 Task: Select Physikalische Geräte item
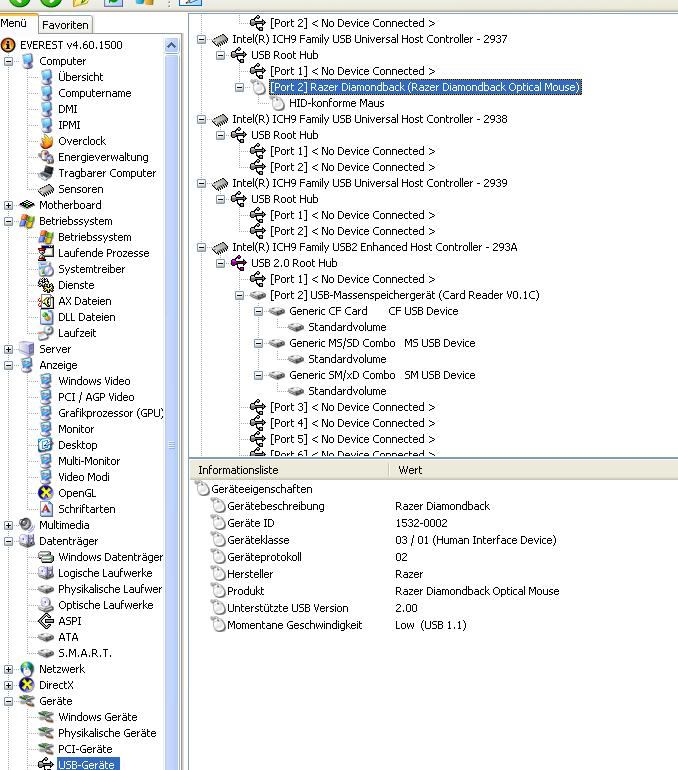coord(107,733)
